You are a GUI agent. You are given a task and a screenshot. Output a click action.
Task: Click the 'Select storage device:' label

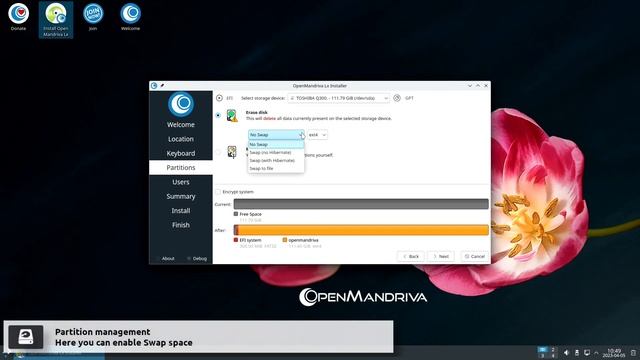pyautogui.click(x=263, y=98)
